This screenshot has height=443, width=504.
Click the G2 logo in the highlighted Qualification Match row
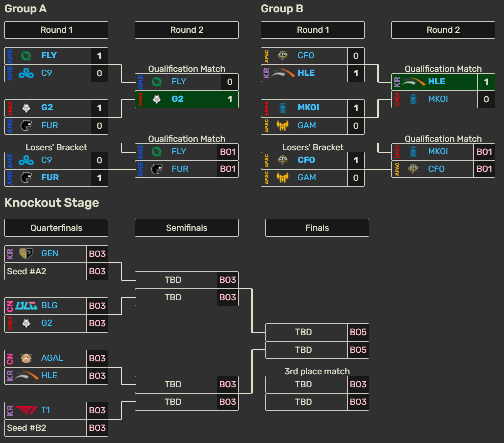[x=157, y=99]
